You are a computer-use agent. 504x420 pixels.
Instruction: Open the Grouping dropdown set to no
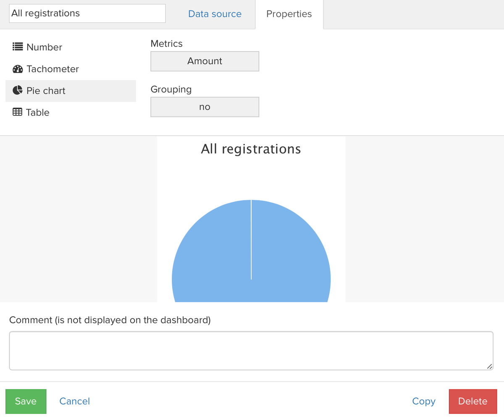click(x=205, y=107)
